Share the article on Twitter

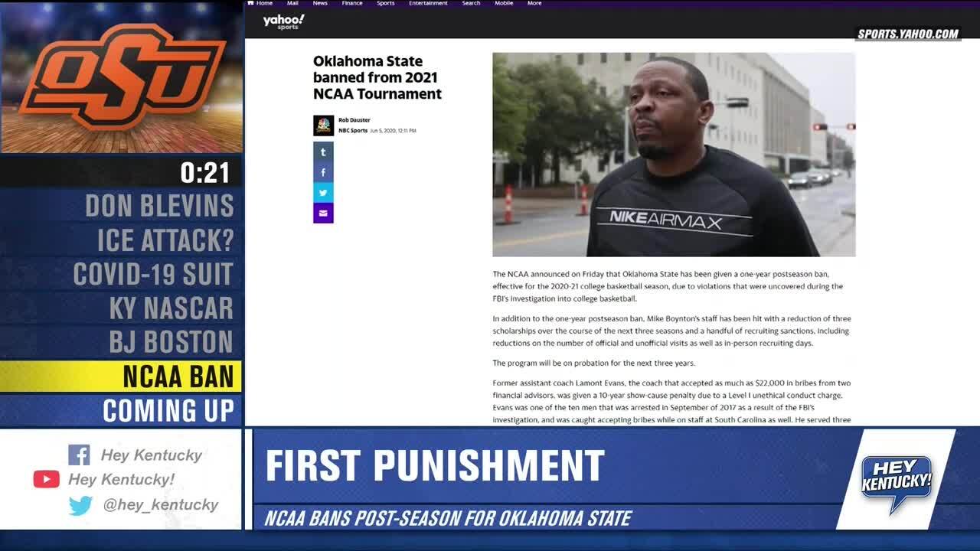(x=323, y=193)
